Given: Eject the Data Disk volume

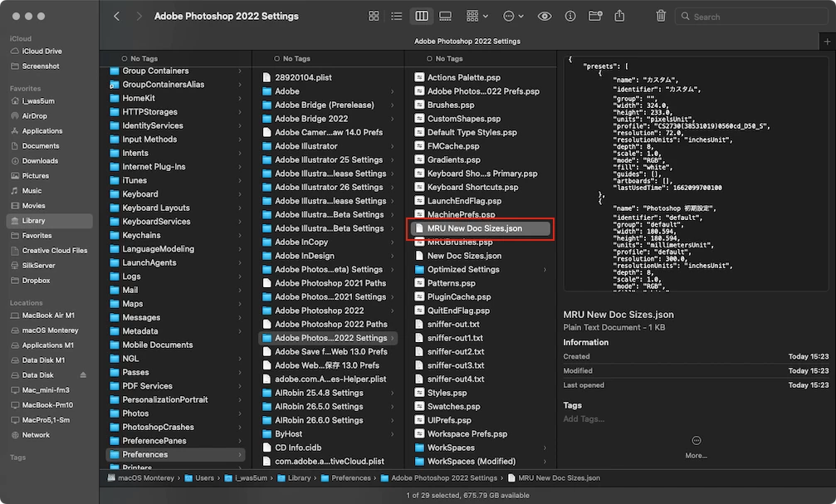Looking at the screenshot, I should point(83,375).
